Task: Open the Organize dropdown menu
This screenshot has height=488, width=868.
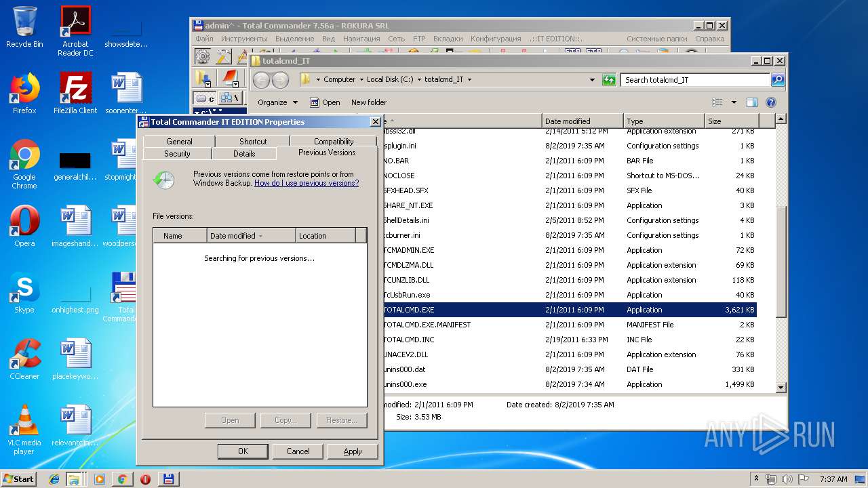Action: coord(277,102)
